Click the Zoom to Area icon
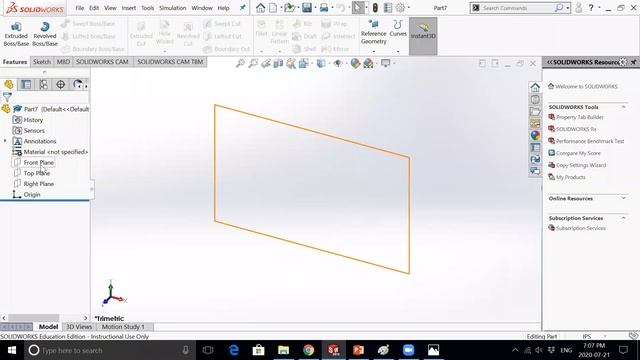 [253, 63]
